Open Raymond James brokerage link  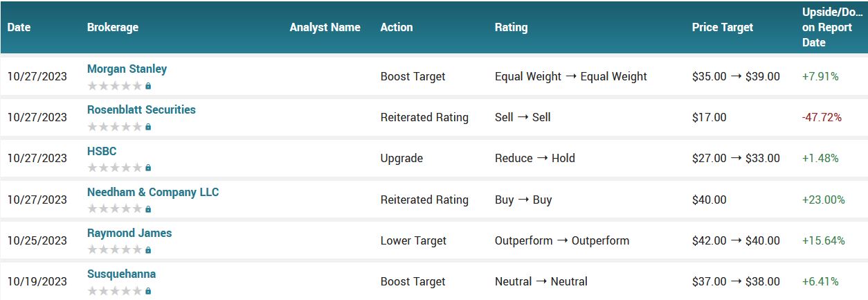(129, 233)
